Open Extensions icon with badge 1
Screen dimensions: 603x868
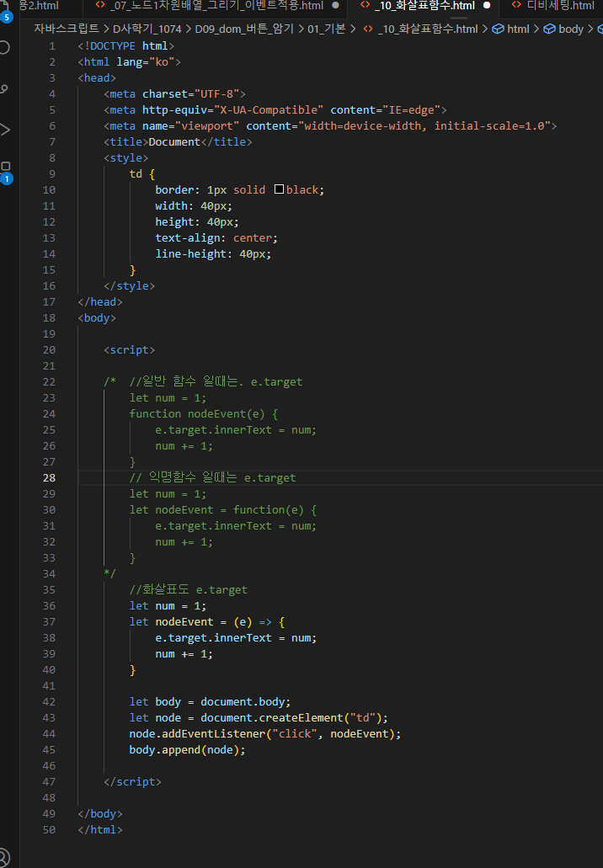tap(6, 172)
